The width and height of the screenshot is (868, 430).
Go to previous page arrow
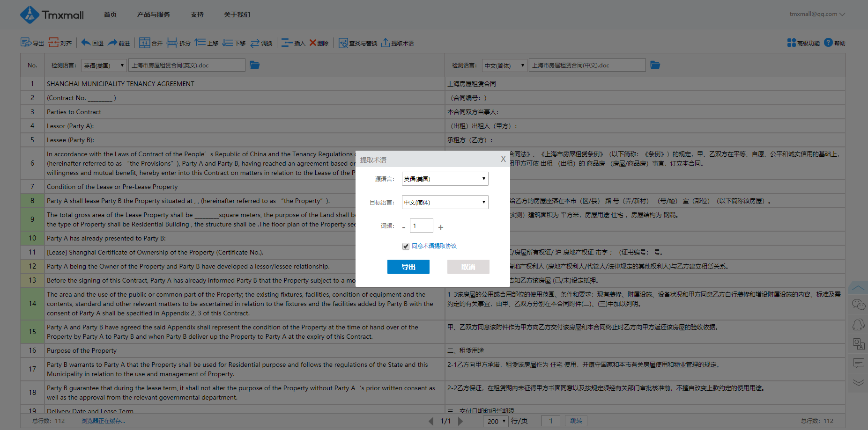click(x=431, y=421)
